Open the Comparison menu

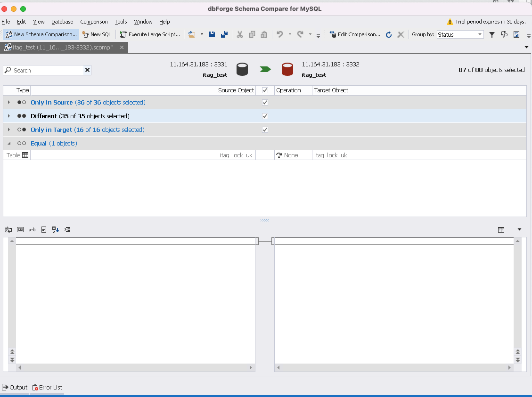click(x=94, y=22)
